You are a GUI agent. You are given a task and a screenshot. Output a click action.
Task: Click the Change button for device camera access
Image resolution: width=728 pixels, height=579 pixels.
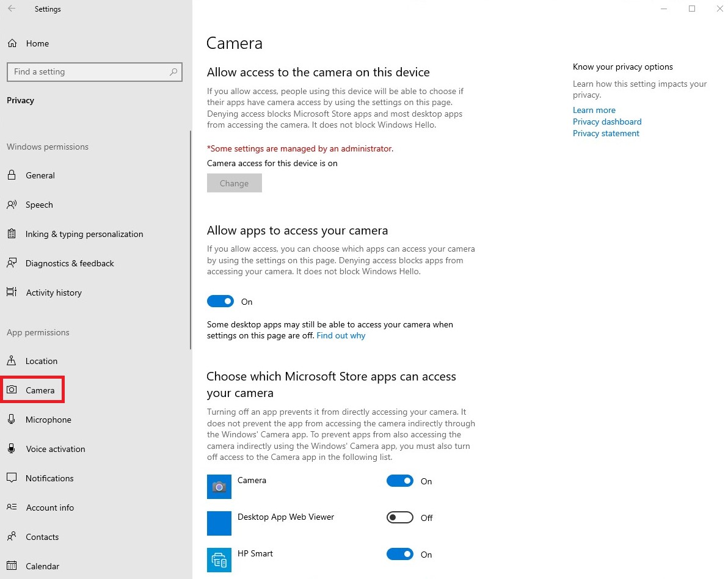click(x=234, y=183)
